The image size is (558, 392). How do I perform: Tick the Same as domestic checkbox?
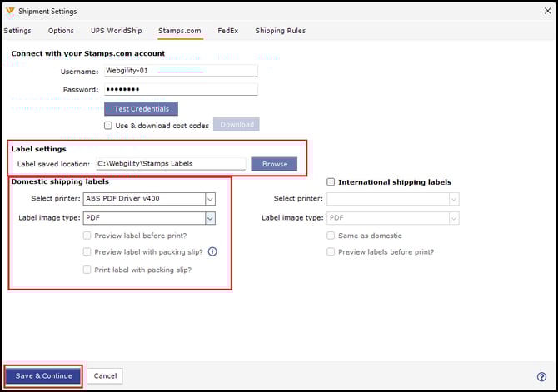(x=331, y=236)
